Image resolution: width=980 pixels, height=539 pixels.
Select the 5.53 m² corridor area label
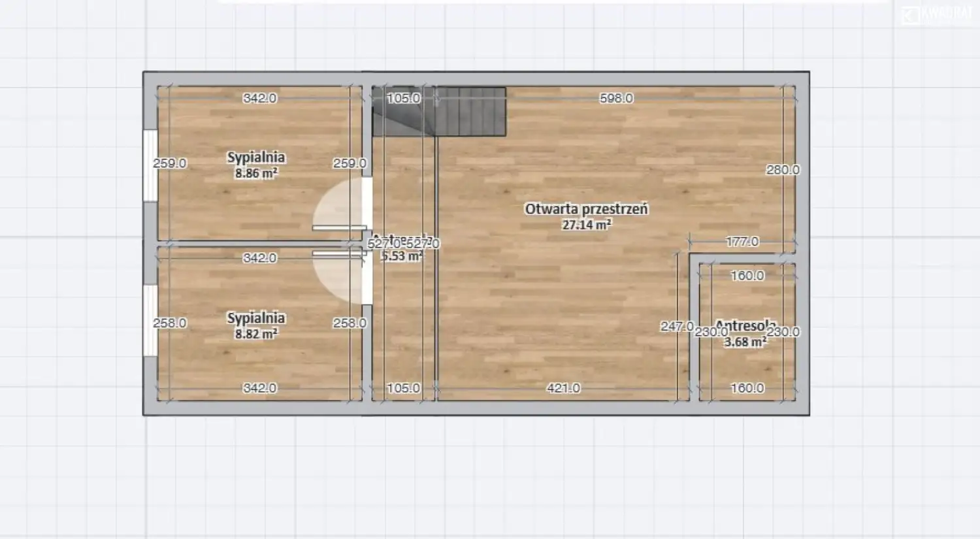click(402, 256)
